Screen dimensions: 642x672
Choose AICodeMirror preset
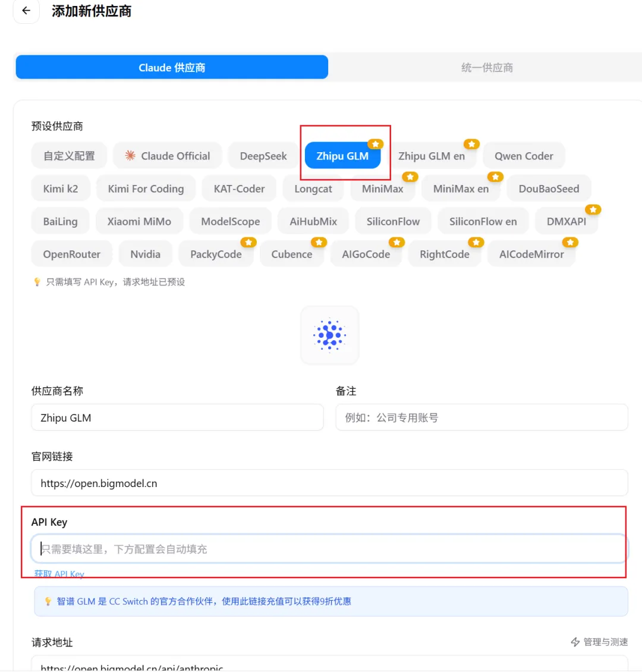coord(531,254)
